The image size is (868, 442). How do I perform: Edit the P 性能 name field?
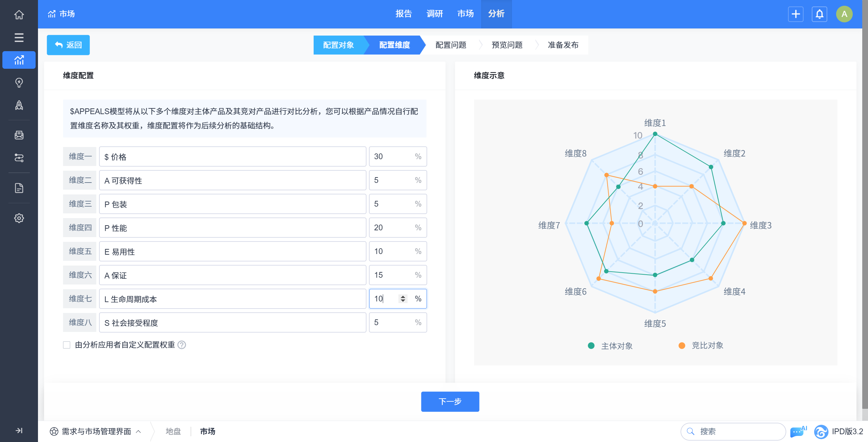coord(233,228)
